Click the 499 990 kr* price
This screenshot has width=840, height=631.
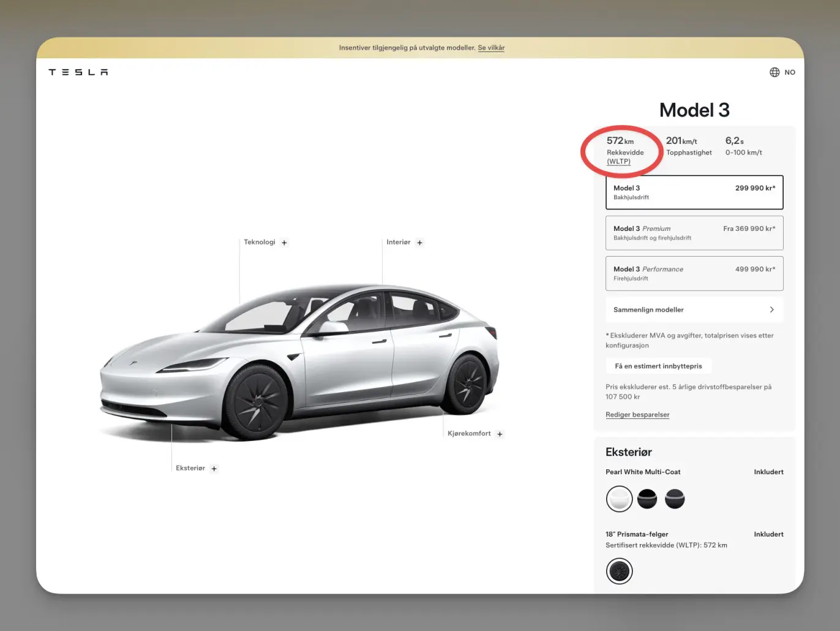point(755,269)
